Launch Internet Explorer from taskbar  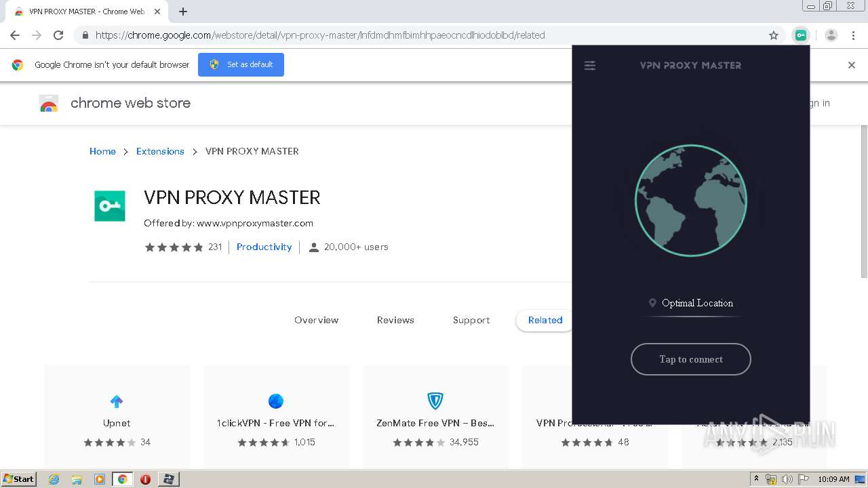pyautogui.click(x=54, y=479)
